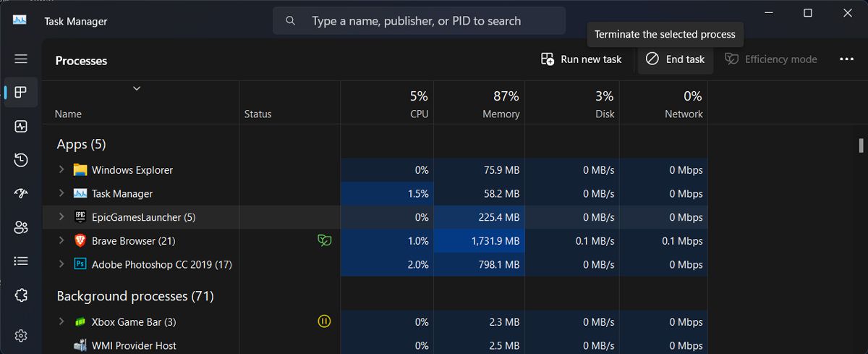Image resolution: width=868 pixels, height=354 pixels.
Task: Collapse the column header chevron above Name
Action: (x=136, y=88)
